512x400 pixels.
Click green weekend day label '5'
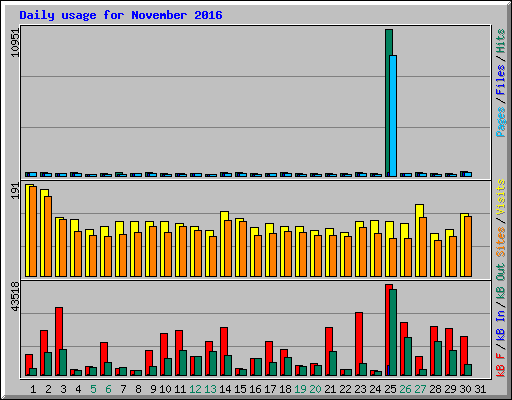tap(93, 389)
